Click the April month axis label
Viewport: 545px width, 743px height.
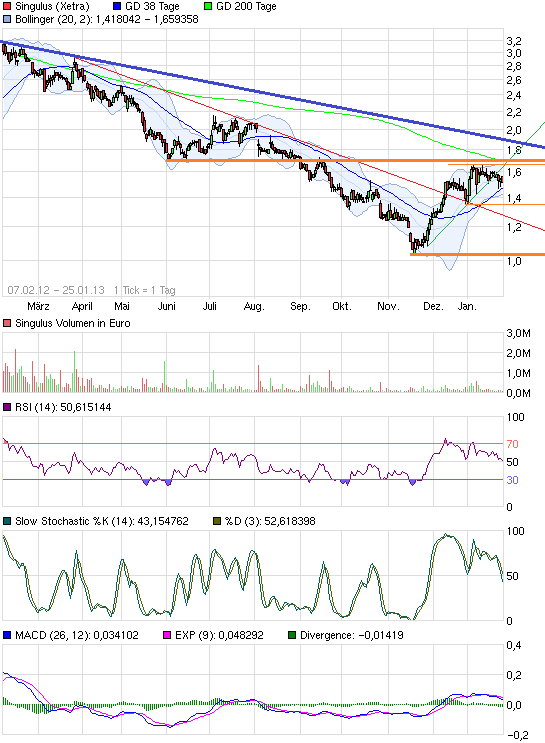[x=82, y=307]
